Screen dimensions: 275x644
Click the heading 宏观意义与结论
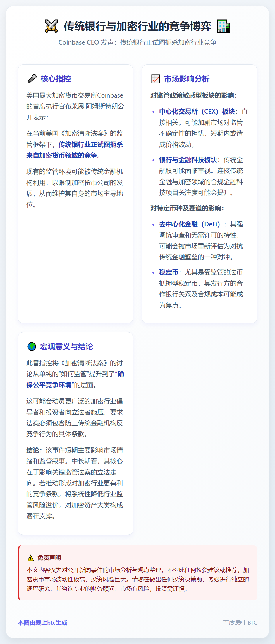66,346
